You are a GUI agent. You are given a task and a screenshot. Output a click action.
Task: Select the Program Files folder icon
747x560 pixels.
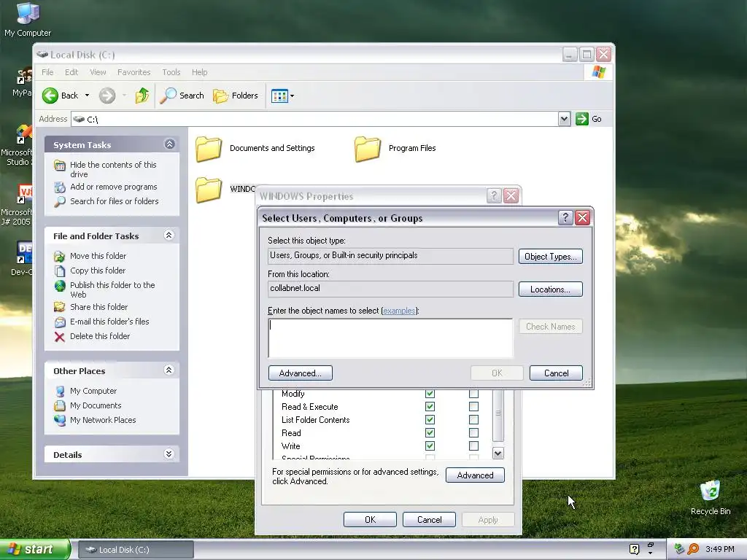pyautogui.click(x=368, y=149)
